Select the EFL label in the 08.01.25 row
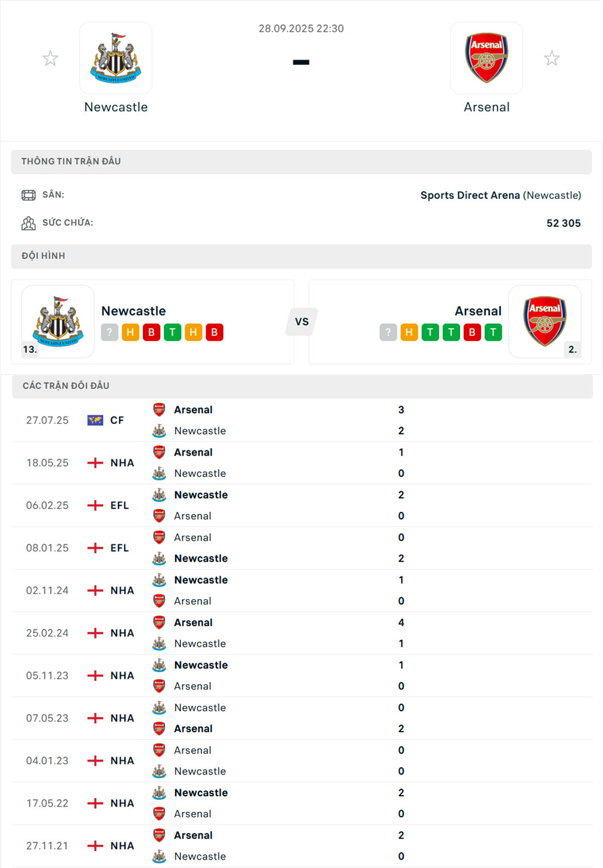 [118, 548]
